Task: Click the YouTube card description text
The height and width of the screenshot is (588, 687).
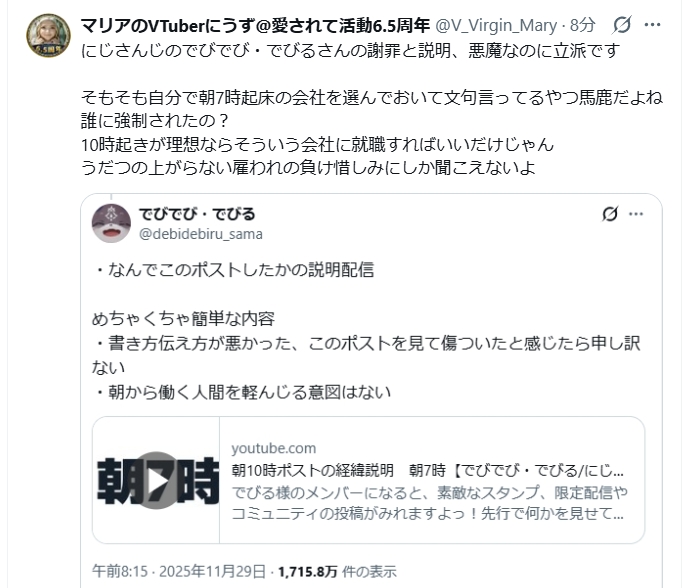Action: pyautogui.click(x=429, y=503)
